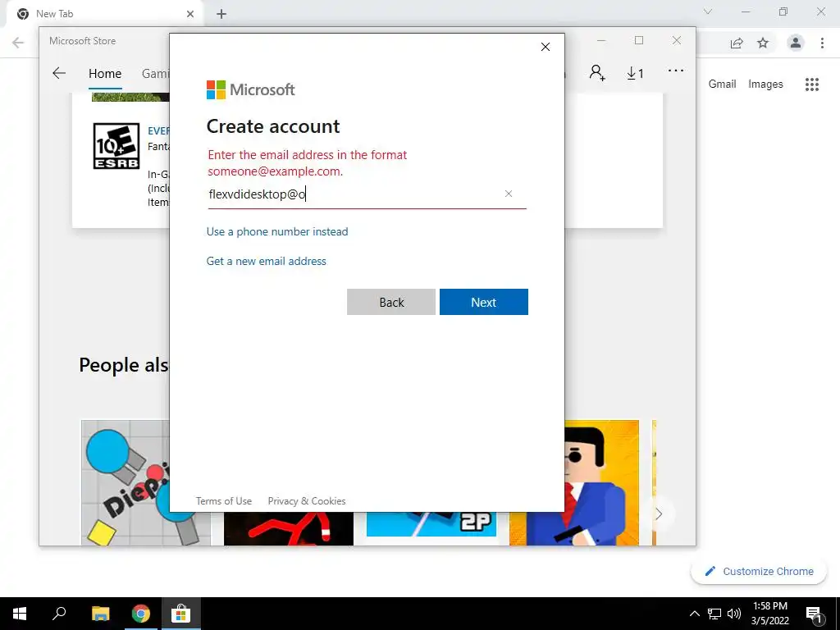Click the Back button in Create account dialog

tap(391, 302)
